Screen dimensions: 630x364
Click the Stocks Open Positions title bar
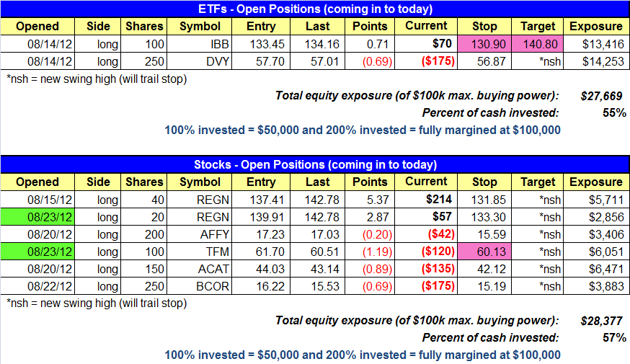pos(315,164)
